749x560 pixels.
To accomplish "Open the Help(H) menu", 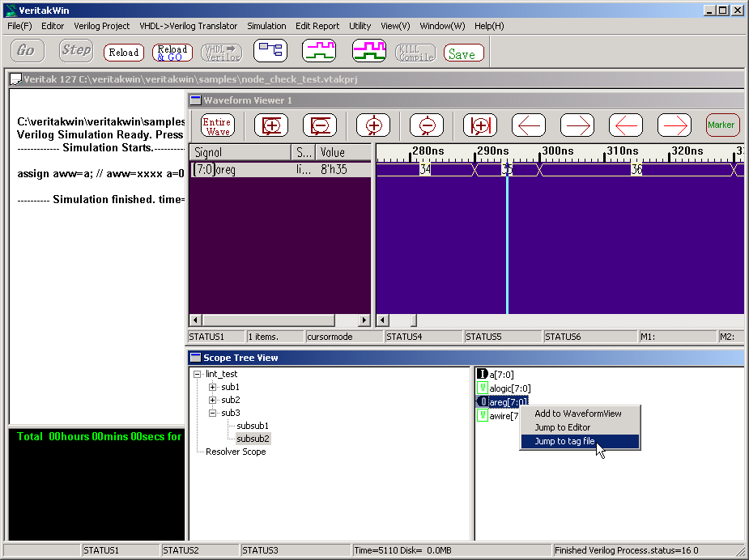I will (489, 26).
